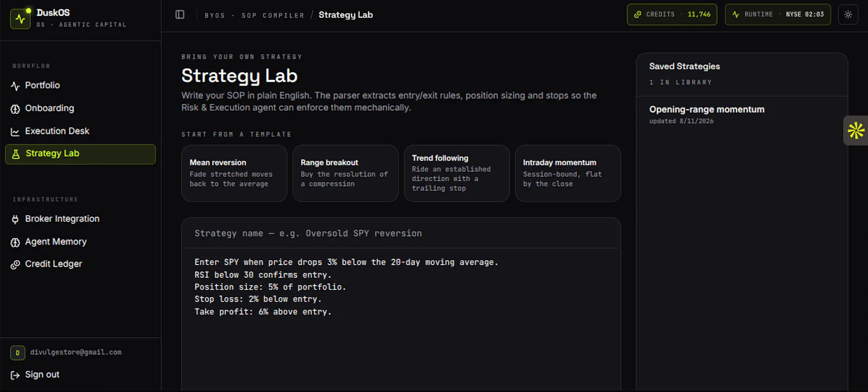Click the Onboarding brain icon
This screenshot has width=868, height=392.
click(15, 109)
